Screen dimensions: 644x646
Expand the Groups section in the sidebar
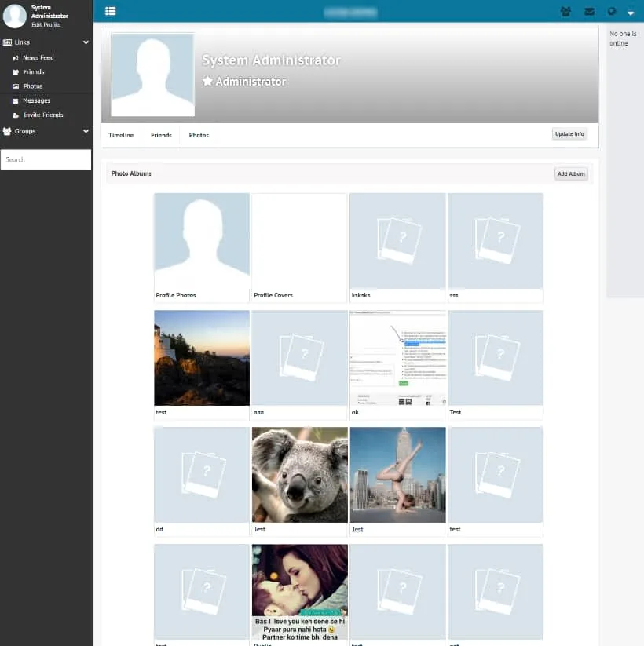click(x=84, y=131)
